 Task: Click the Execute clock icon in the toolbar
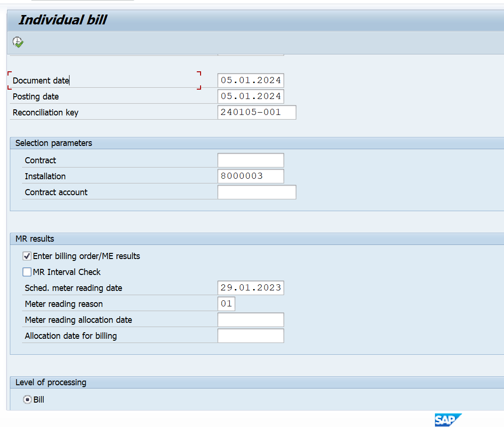pos(18,42)
